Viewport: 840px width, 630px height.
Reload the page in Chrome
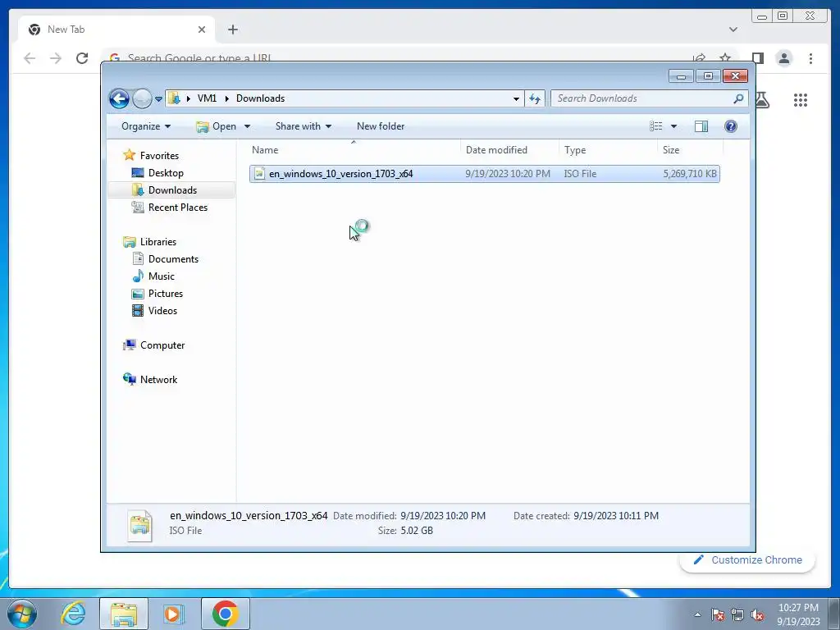82,58
